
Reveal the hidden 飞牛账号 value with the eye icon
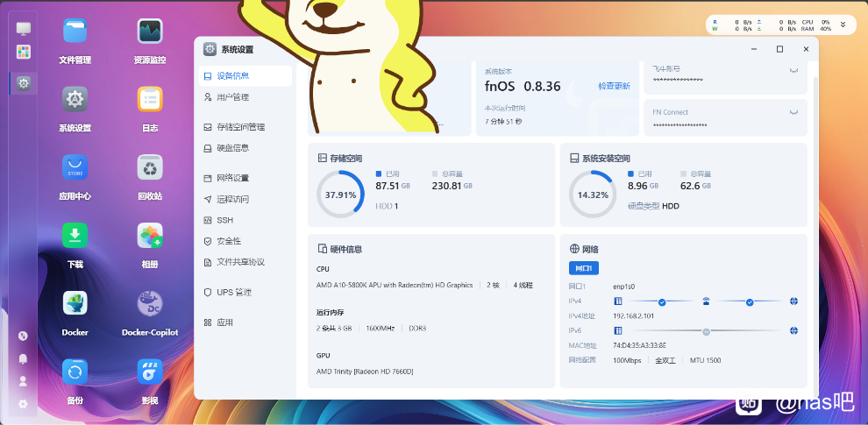coord(793,70)
